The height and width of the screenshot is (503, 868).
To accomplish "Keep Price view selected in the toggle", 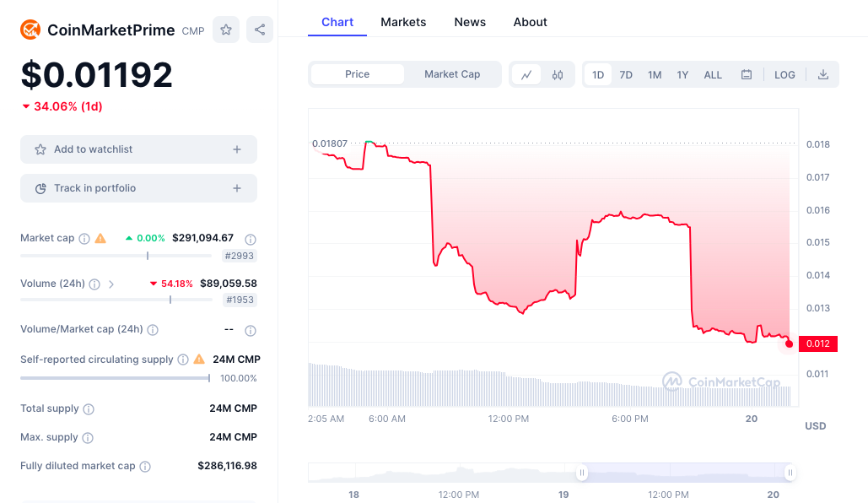I will pos(356,74).
